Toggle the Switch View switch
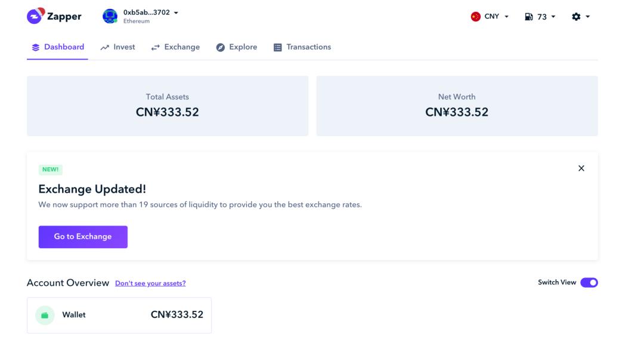This screenshot has width=644, height=358. click(589, 282)
